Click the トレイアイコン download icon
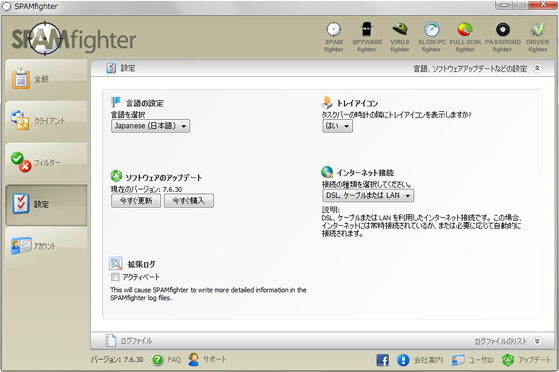Image resolution: width=559 pixels, height=372 pixels. [327, 102]
